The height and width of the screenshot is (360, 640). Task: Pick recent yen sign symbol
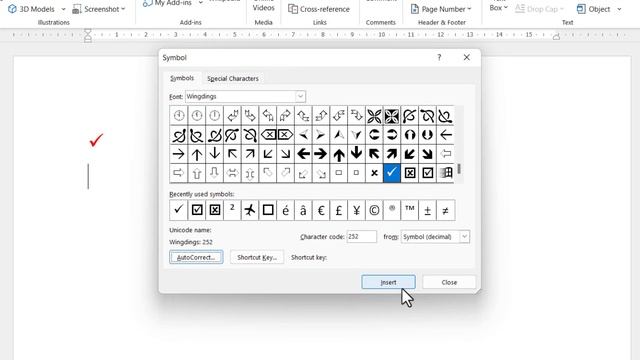[x=356, y=210]
